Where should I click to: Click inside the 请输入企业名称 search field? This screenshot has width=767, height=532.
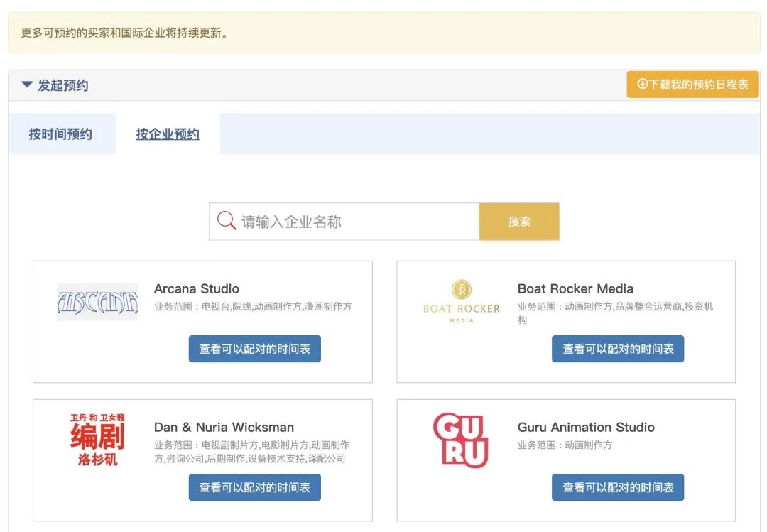[x=341, y=222]
